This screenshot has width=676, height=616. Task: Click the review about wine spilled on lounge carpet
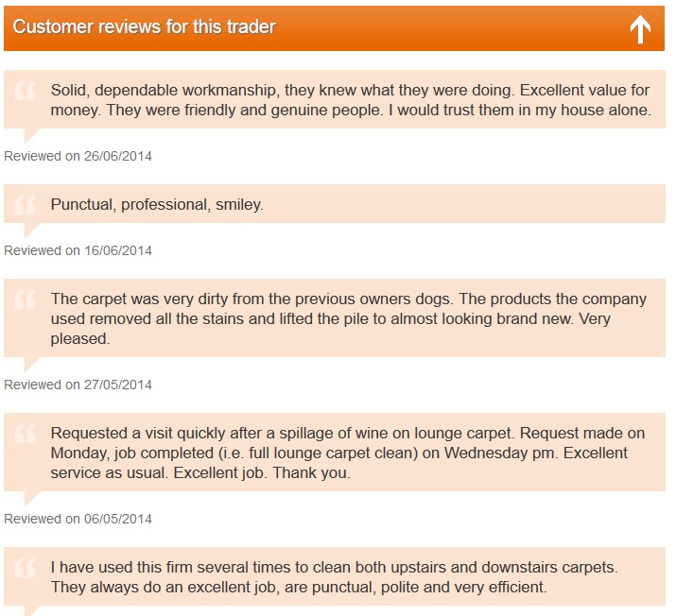[x=348, y=453]
